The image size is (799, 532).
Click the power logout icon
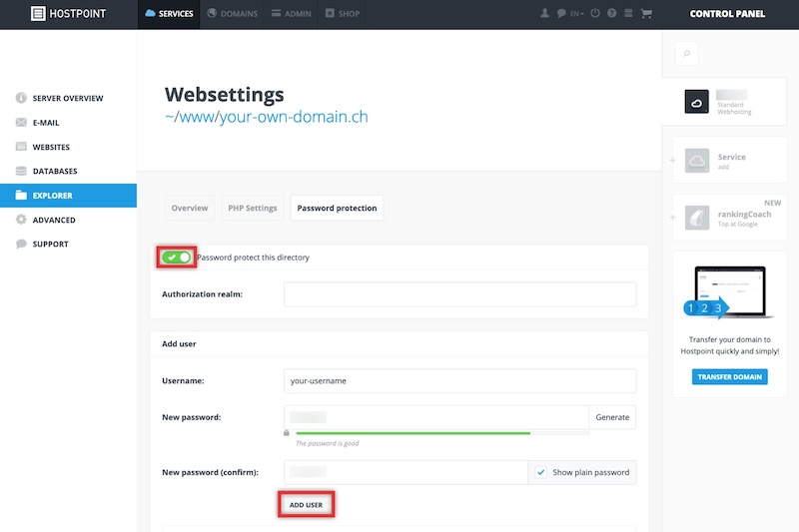(x=595, y=13)
